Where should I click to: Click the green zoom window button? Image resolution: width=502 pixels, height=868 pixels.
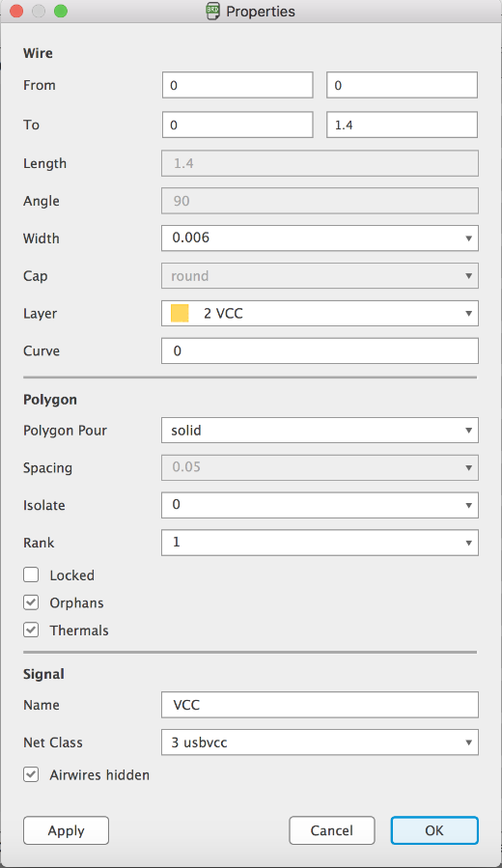pyautogui.click(x=60, y=11)
